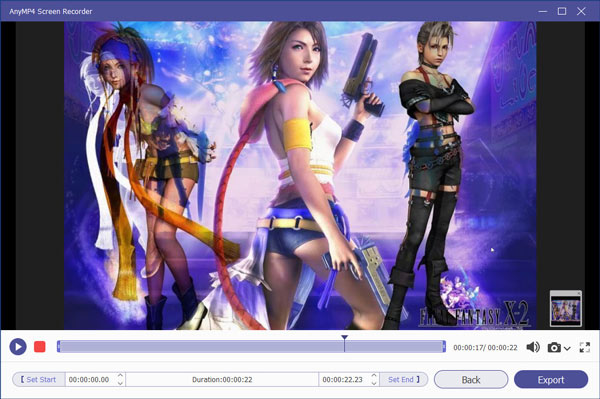This screenshot has height=399, width=600.
Task: Click the red stop button
Action: 40,347
